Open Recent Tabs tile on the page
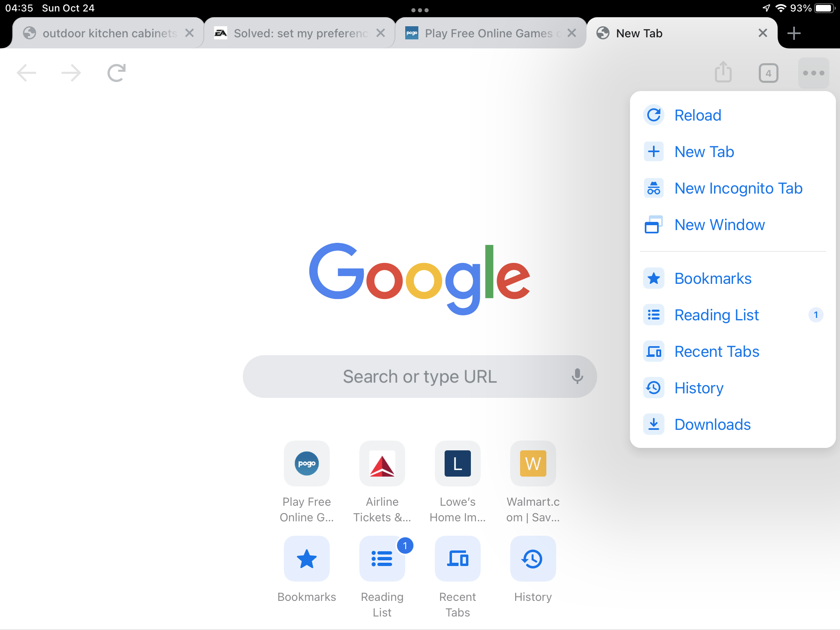This screenshot has width=840, height=630. click(x=458, y=559)
